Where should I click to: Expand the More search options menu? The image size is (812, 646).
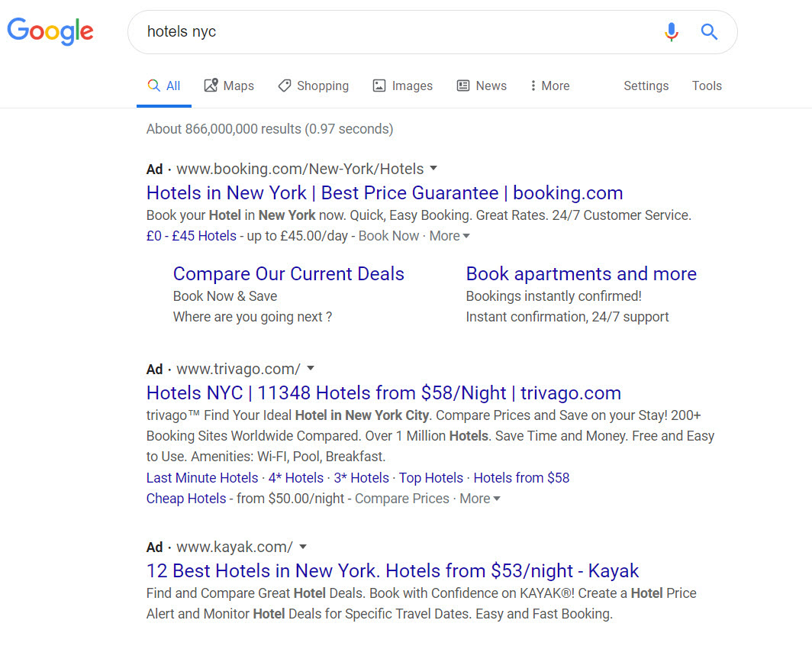tap(549, 86)
